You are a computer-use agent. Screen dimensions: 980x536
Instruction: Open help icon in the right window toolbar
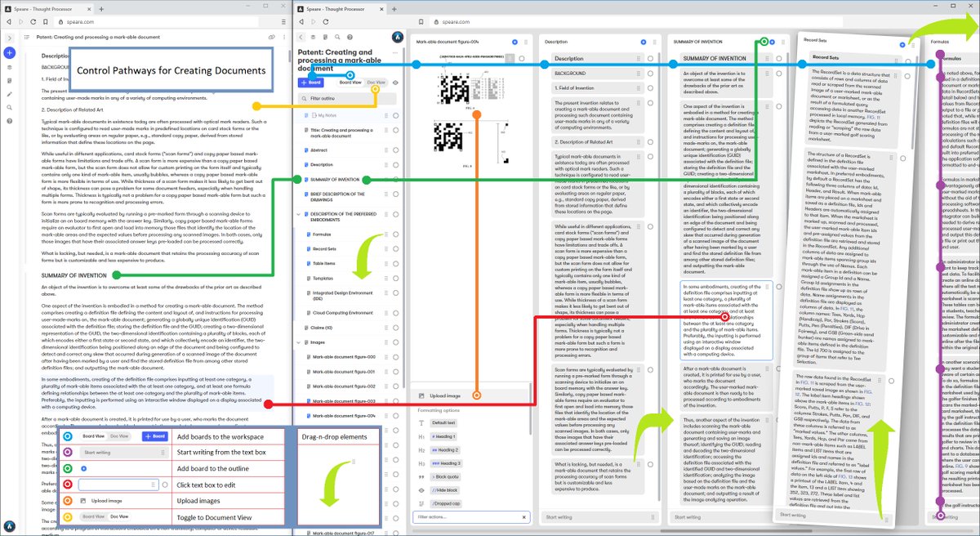350,38
